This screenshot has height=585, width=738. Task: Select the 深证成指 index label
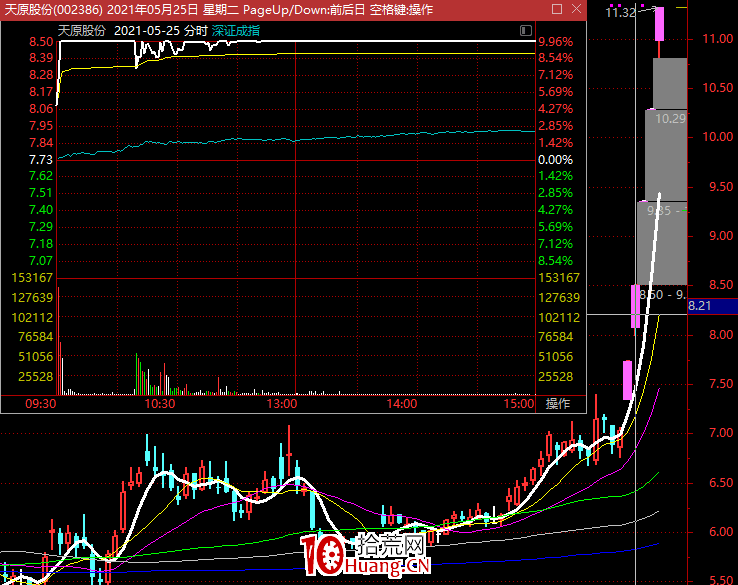pos(235,31)
